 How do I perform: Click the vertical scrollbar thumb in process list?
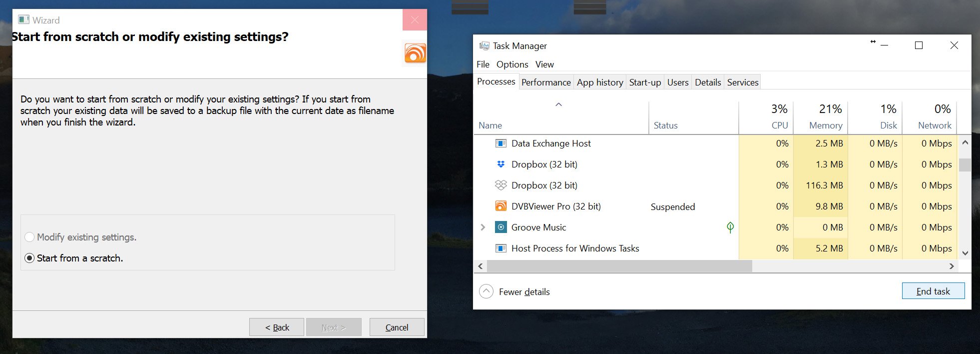tap(965, 165)
